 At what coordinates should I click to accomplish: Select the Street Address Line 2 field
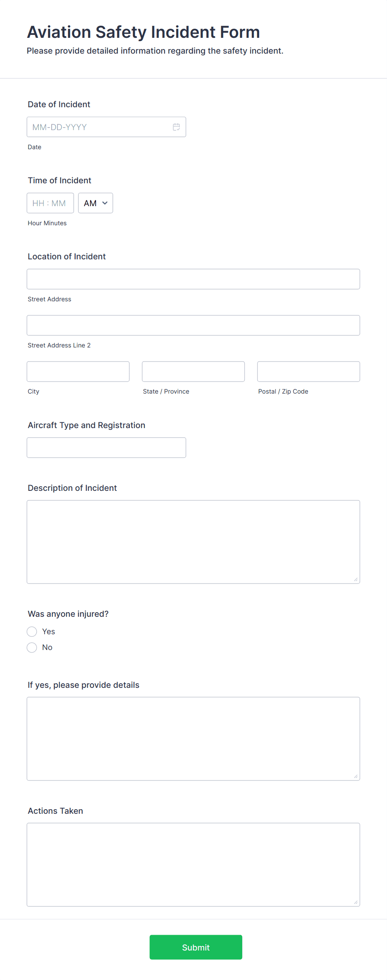(193, 325)
